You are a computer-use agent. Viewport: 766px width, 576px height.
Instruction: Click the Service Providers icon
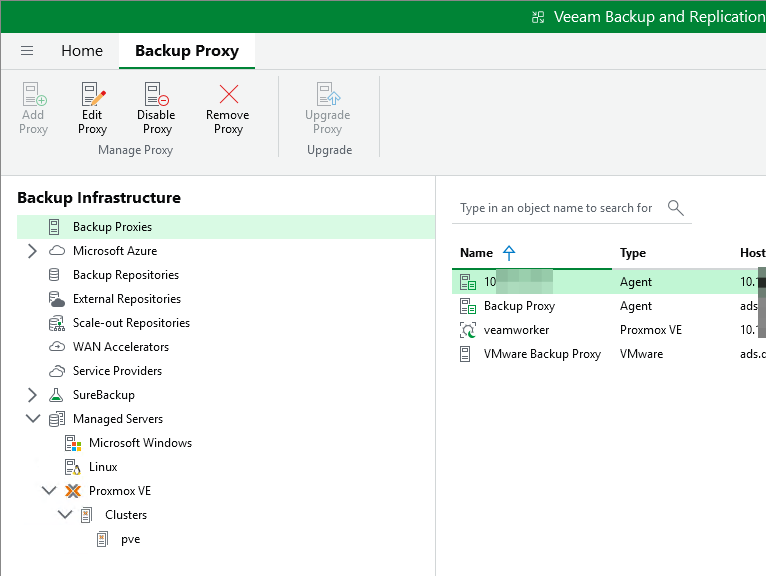pos(57,371)
